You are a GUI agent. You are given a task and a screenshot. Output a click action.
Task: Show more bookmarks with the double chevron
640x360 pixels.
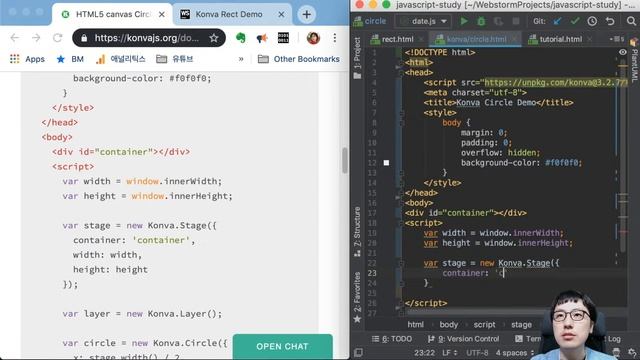pyautogui.click(x=241, y=59)
